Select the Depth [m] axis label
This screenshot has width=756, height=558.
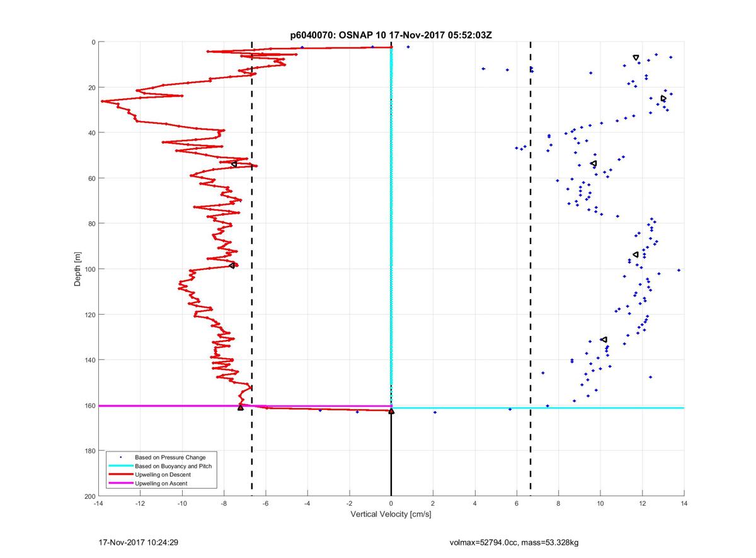[x=77, y=269]
